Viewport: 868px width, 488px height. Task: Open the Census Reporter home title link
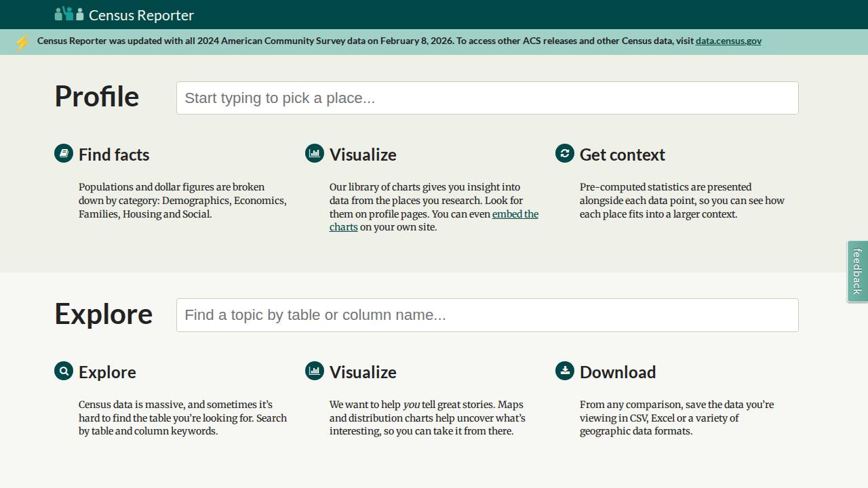[141, 15]
